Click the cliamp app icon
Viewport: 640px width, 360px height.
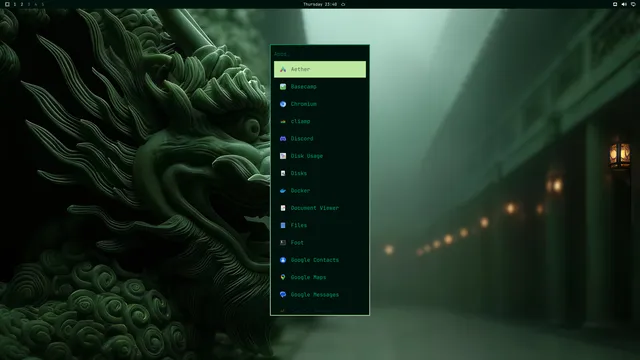click(283, 121)
